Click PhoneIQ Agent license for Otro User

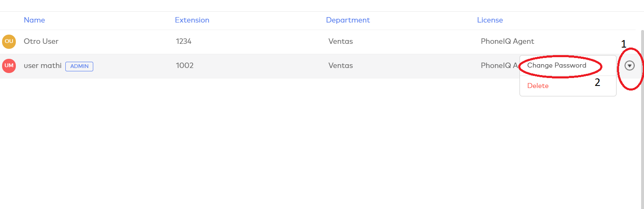coord(507,41)
